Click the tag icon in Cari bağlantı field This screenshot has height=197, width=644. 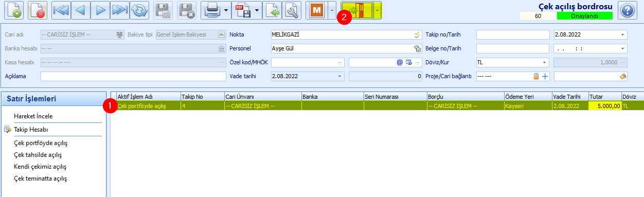point(623,76)
